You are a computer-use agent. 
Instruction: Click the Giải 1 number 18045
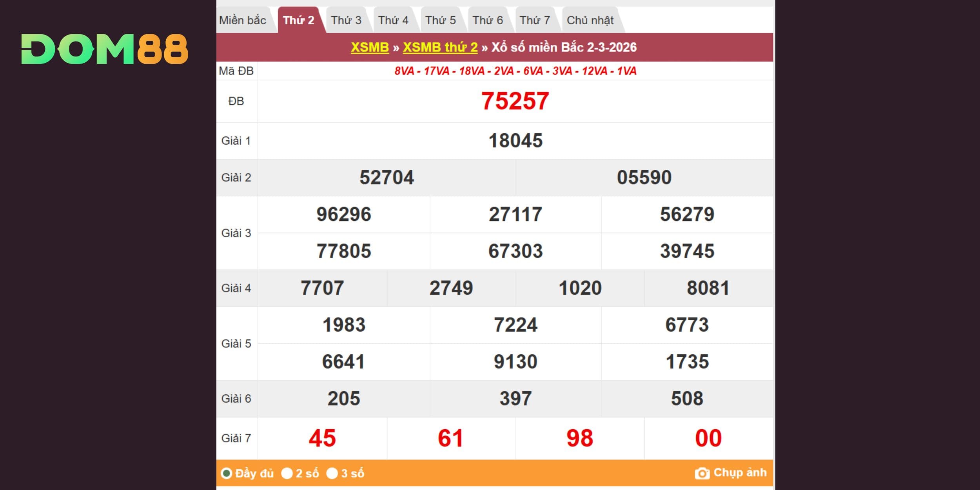pyautogui.click(x=515, y=141)
